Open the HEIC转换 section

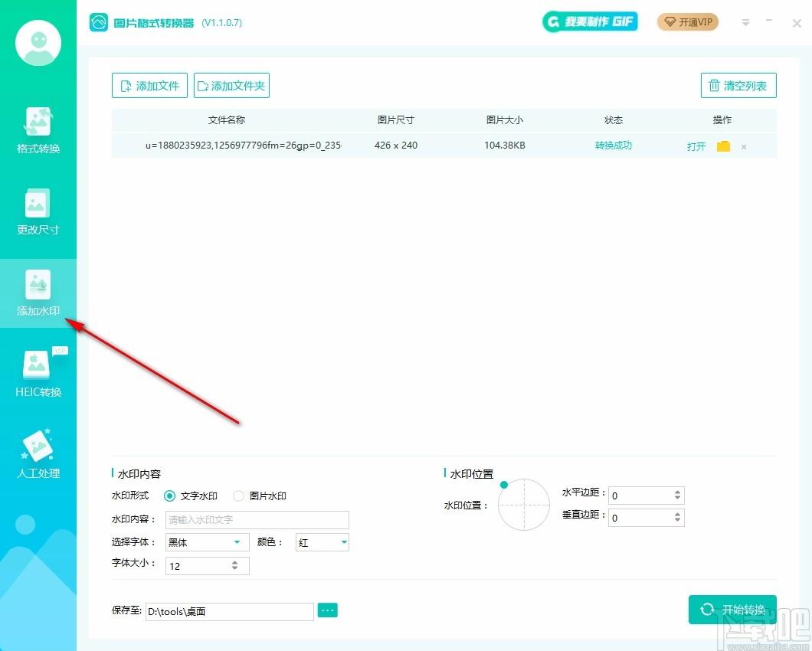(38, 374)
